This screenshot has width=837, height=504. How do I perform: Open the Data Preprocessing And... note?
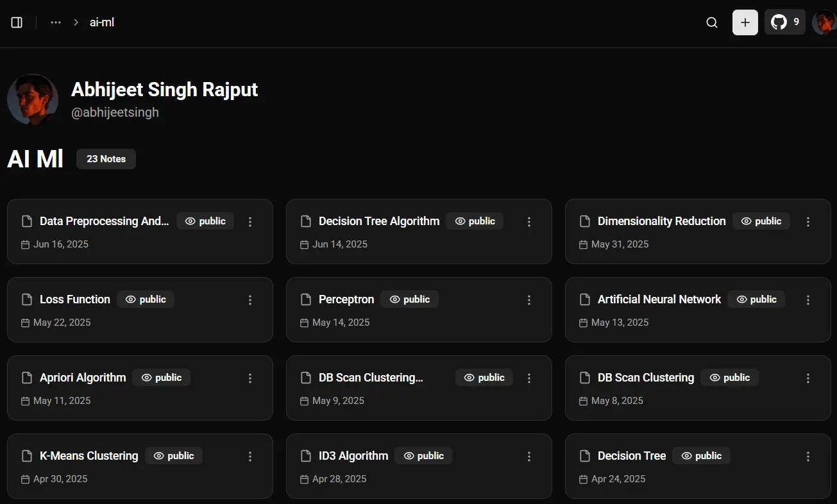(x=104, y=221)
